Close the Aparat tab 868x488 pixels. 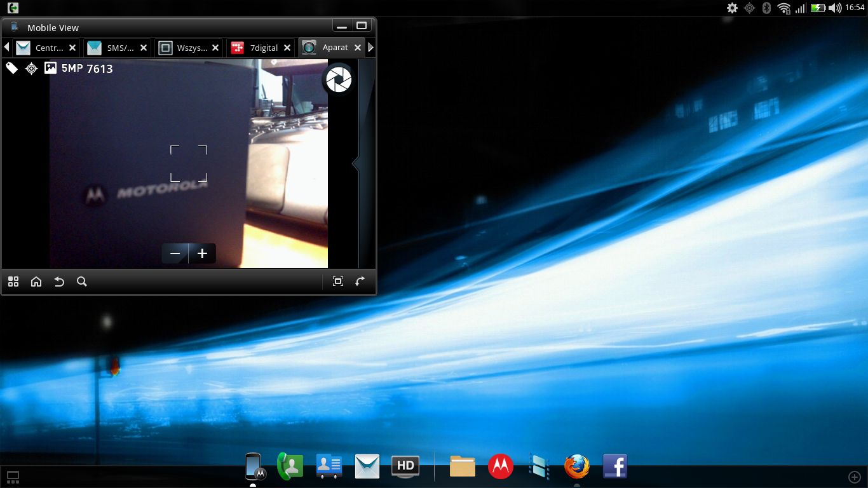click(358, 48)
